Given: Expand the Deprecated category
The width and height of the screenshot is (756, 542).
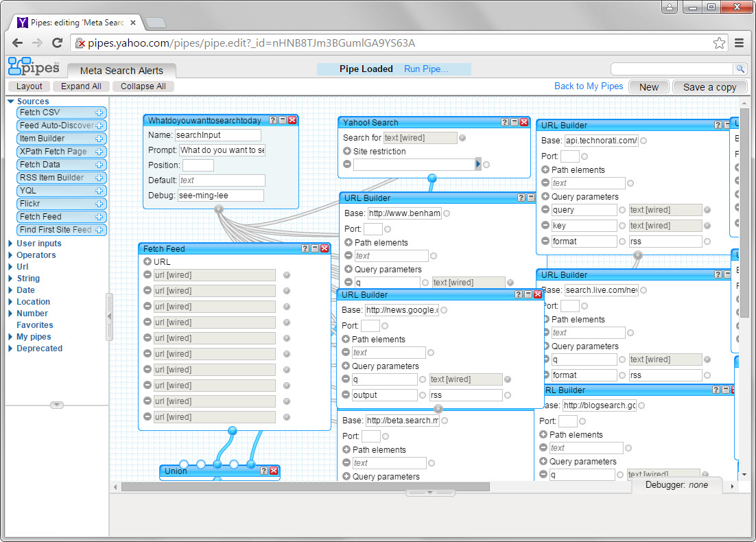Looking at the screenshot, I should click(x=10, y=348).
